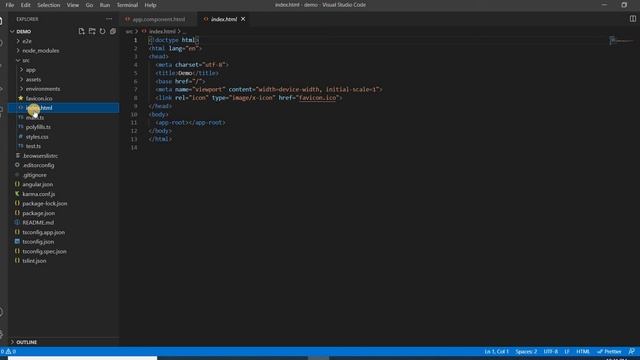
Task: Open package.json file
Action: click(x=38, y=213)
